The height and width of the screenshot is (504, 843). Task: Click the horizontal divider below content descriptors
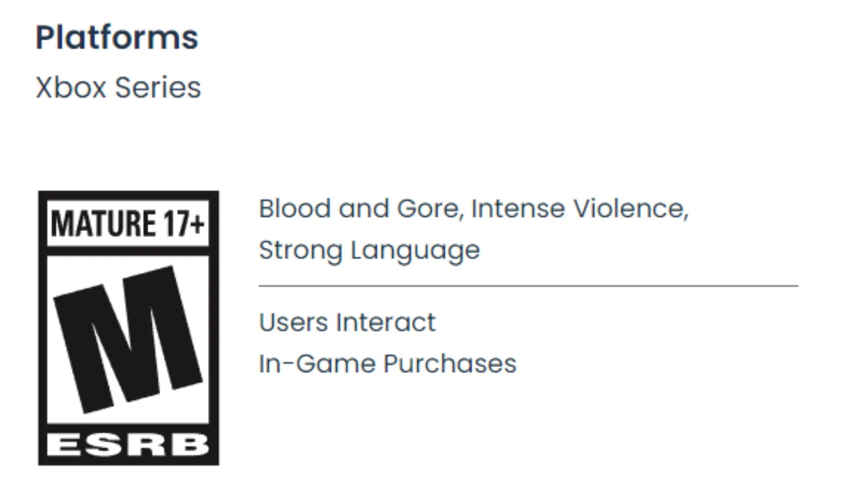point(528,286)
